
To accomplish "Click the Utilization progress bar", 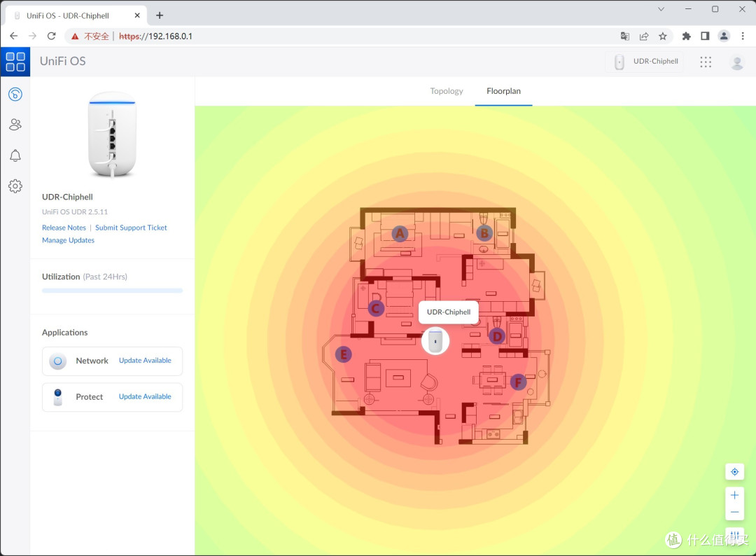I will pyautogui.click(x=112, y=290).
